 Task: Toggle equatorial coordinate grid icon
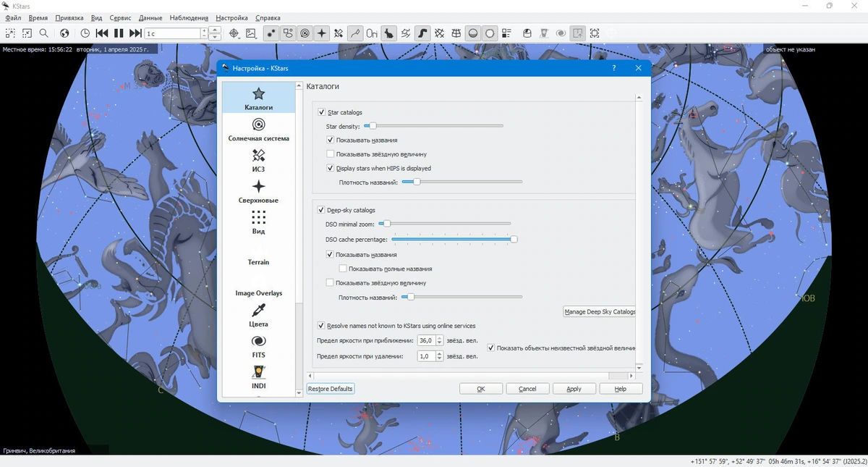pos(439,33)
